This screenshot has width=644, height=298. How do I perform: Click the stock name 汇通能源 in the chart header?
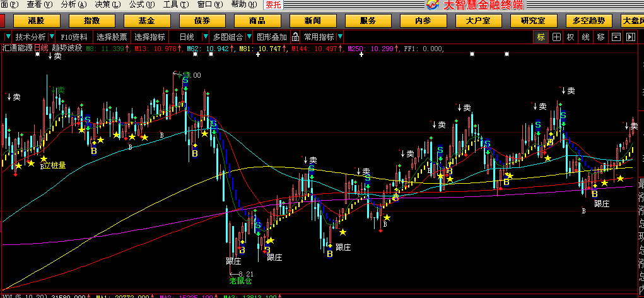(17, 49)
